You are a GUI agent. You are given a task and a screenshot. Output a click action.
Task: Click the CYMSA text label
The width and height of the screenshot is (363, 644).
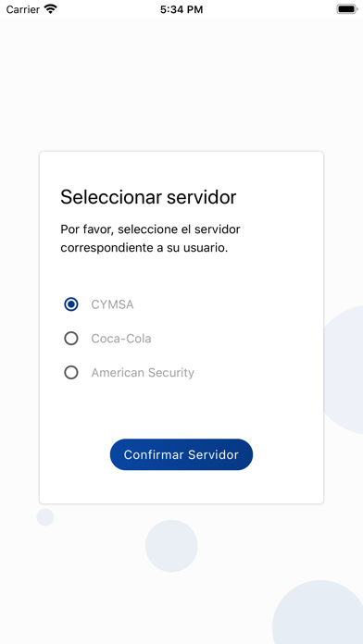[112, 304]
